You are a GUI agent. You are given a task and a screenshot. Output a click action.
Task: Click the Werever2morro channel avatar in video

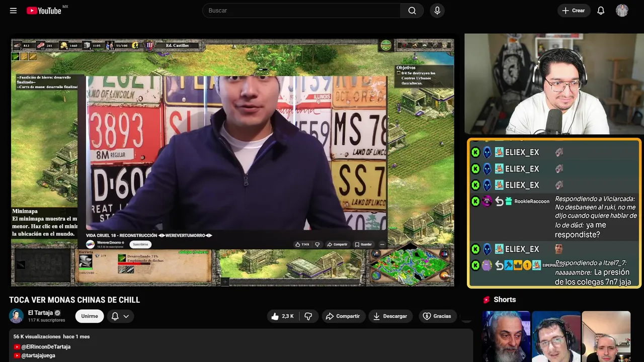[x=90, y=244]
